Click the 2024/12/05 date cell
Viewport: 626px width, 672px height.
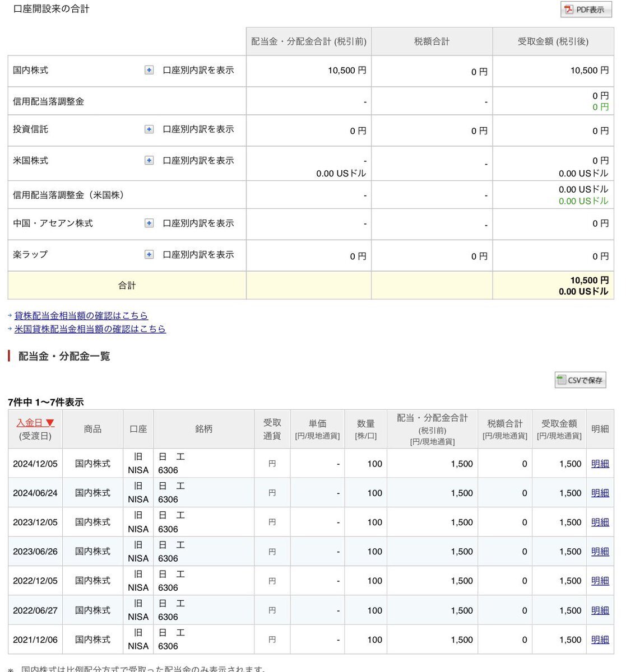click(x=35, y=464)
